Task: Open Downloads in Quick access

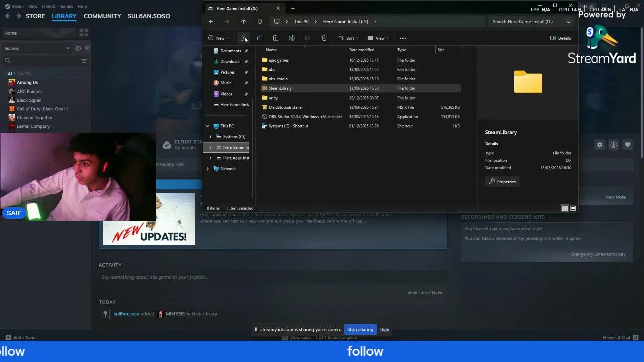Action: (230, 62)
